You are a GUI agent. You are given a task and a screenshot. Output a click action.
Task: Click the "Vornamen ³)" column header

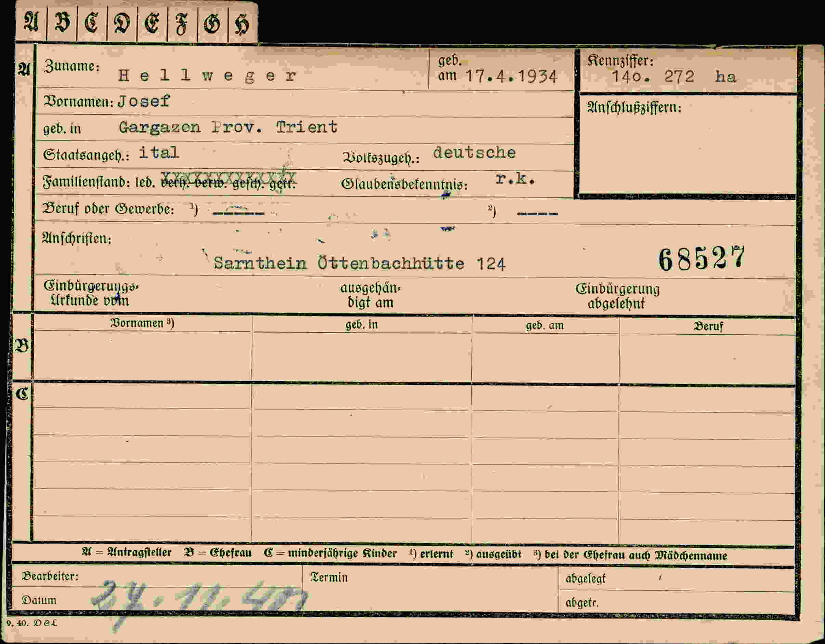coord(142,323)
